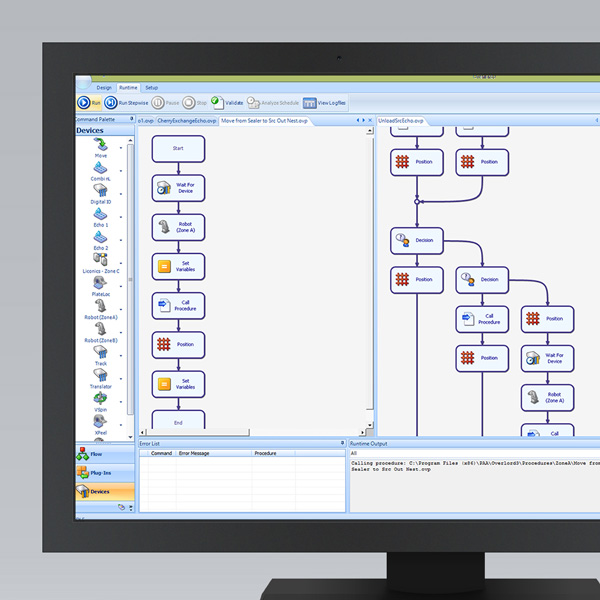Select Call Procedure node in left flowchart

point(178,306)
